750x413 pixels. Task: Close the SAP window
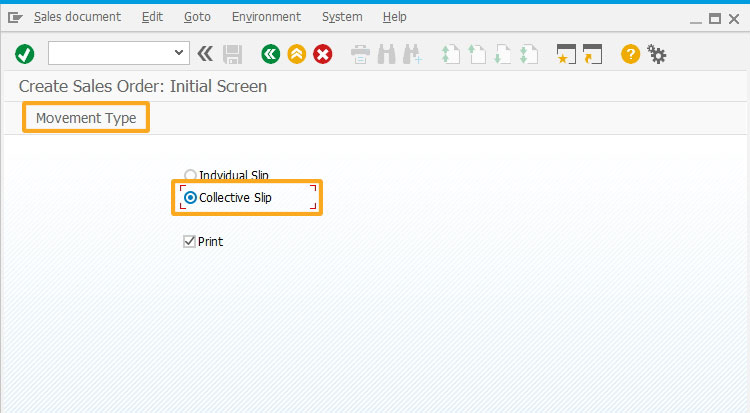(734, 19)
